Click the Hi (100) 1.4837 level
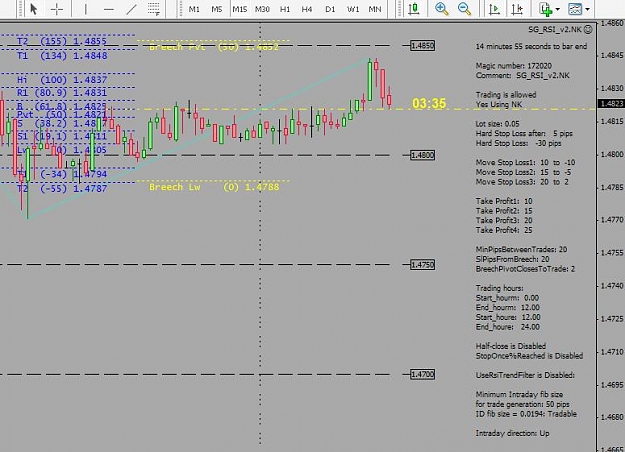This screenshot has height=452, width=625. click(62, 80)
